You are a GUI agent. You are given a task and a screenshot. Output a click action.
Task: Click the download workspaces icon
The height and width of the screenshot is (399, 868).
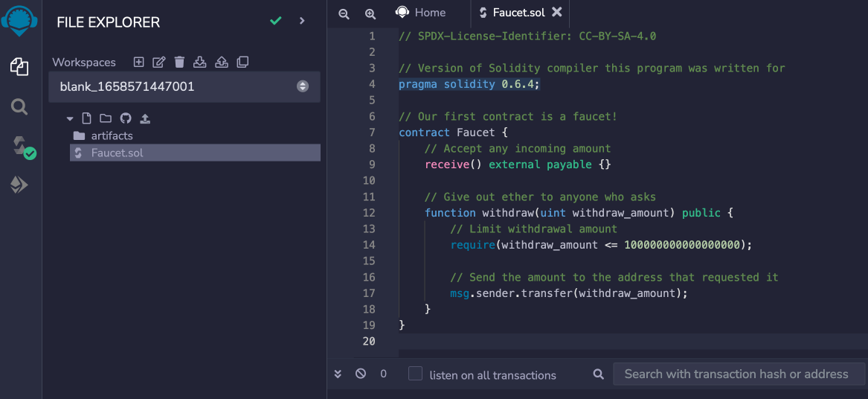click(200, 62)
